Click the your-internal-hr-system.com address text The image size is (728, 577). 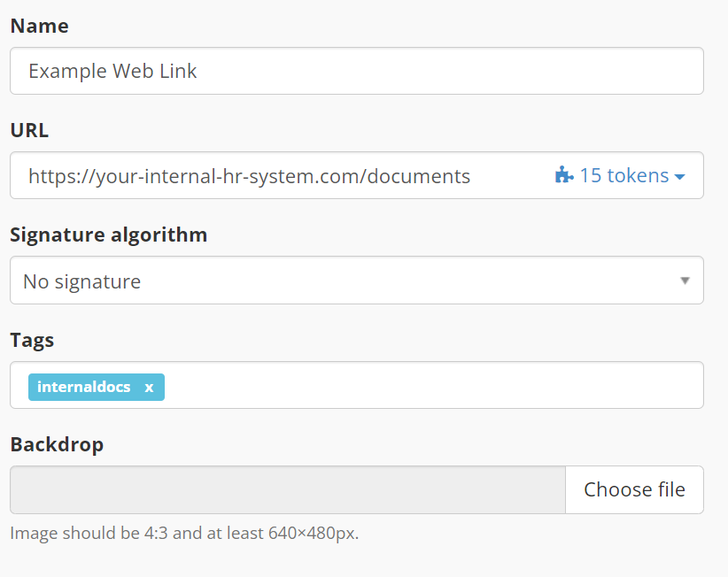click(x=250, y=176)
